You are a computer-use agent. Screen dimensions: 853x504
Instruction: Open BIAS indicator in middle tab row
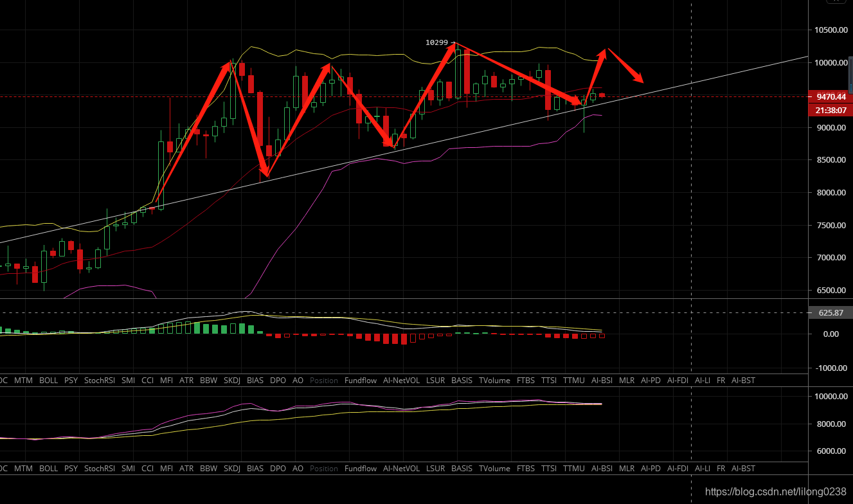pos(255,381)
